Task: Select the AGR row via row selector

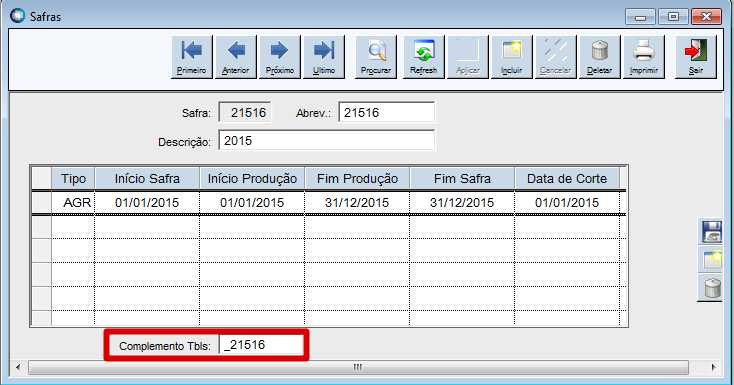Action: pyautogui.click(x=42, y=203)
